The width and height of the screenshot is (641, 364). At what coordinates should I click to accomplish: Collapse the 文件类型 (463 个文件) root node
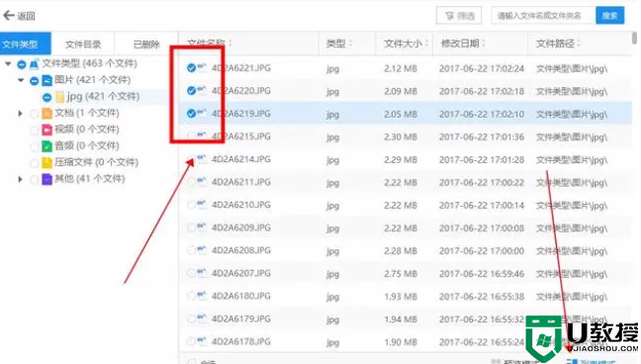pos(8,64)
